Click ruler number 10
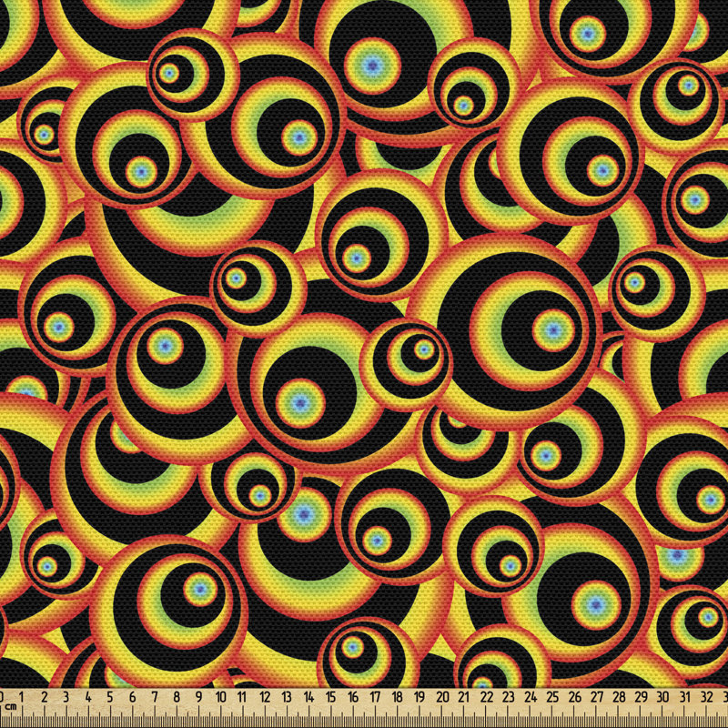The width and height of the screenshot is (728, 728). (x=220, y=697)
